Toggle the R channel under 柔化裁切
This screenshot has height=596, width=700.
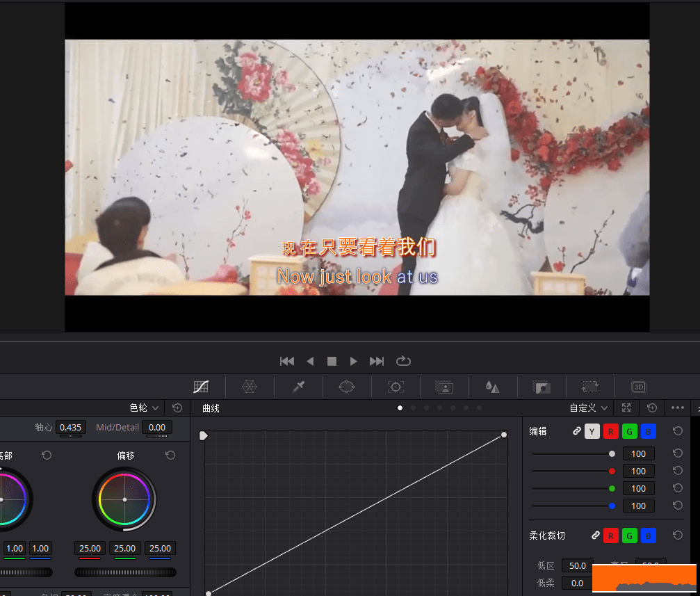coord(611,535)
